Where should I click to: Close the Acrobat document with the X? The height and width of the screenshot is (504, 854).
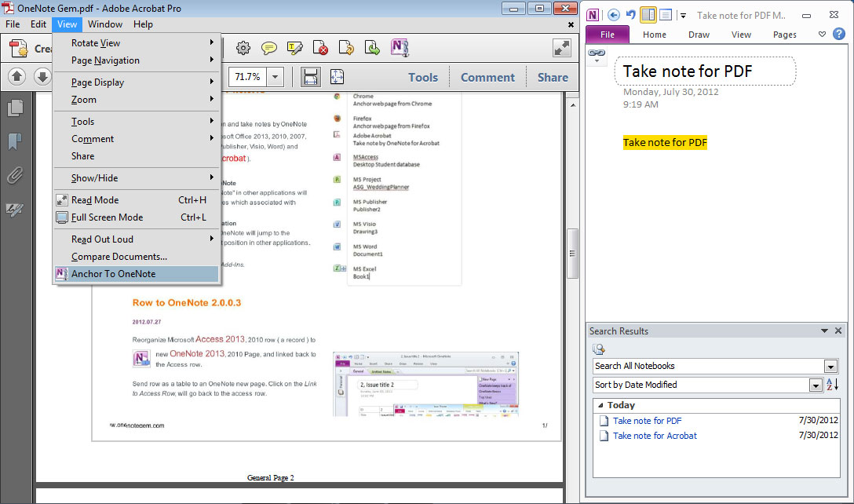[x=571, y=24]
